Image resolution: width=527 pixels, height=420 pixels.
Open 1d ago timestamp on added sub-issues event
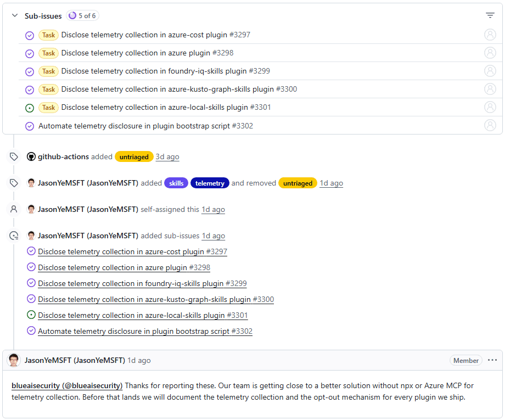pyautogui.click(x=213, y=236)
